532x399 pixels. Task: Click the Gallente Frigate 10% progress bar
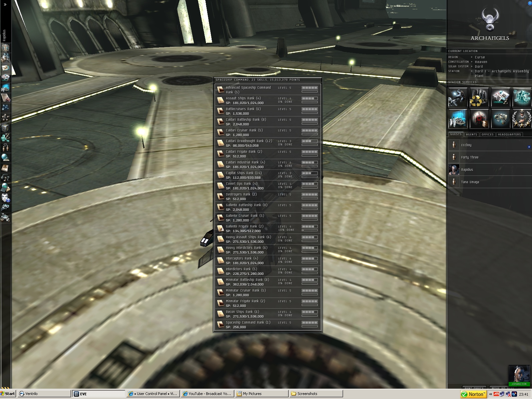tap(309, 230)
